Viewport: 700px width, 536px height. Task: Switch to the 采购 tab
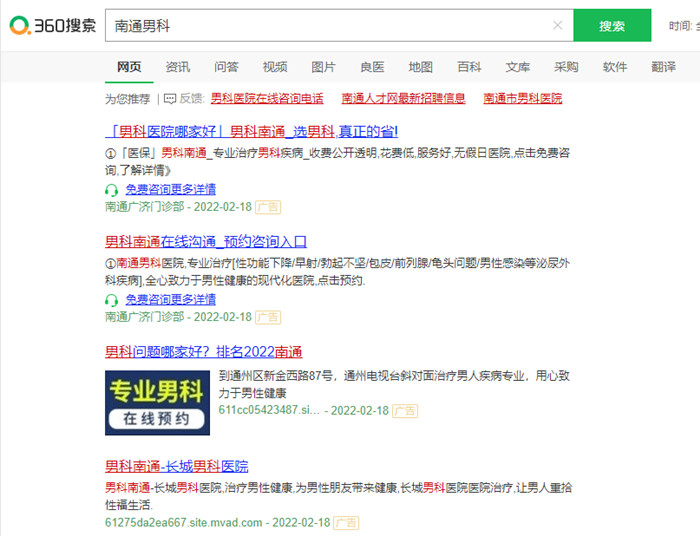(567, 67)
